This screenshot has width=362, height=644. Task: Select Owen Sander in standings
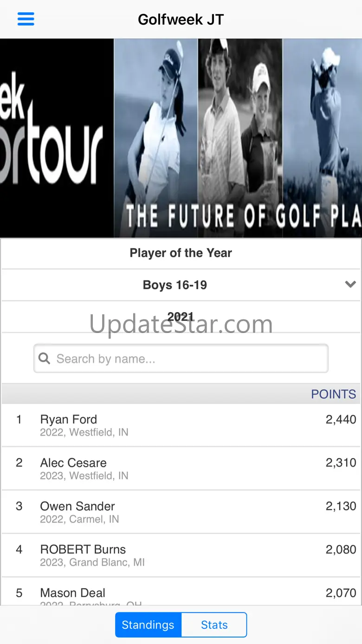tap(78, 506)
